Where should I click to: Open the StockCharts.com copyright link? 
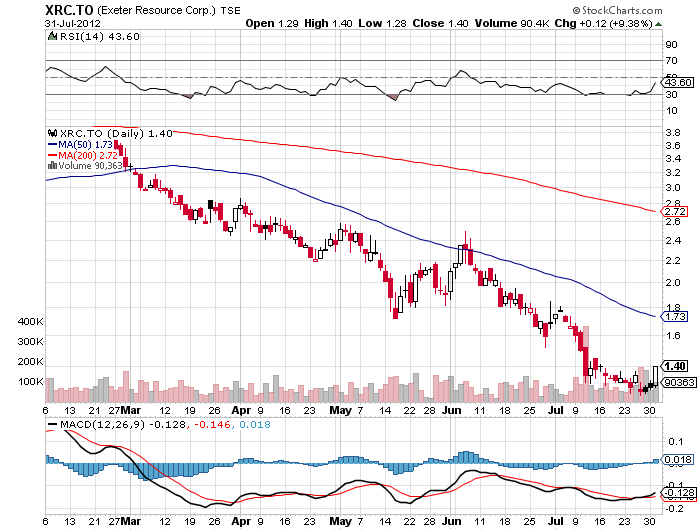point(617,10)
